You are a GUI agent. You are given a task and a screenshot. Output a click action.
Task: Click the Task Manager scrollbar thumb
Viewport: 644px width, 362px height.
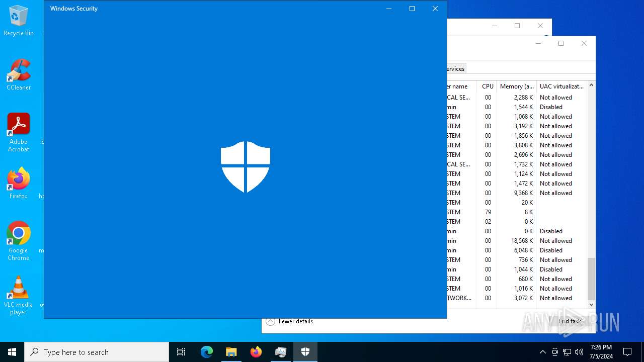point(591,279)
